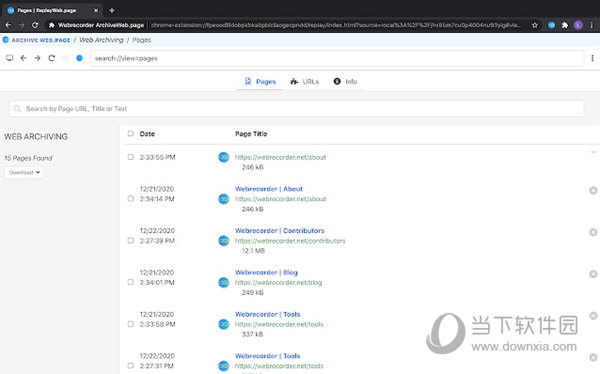Image resolution: width=600 pixels, height=374 pixels.
Task: Click gray circle icon on Contributors row
Action: tap(593, 232)
